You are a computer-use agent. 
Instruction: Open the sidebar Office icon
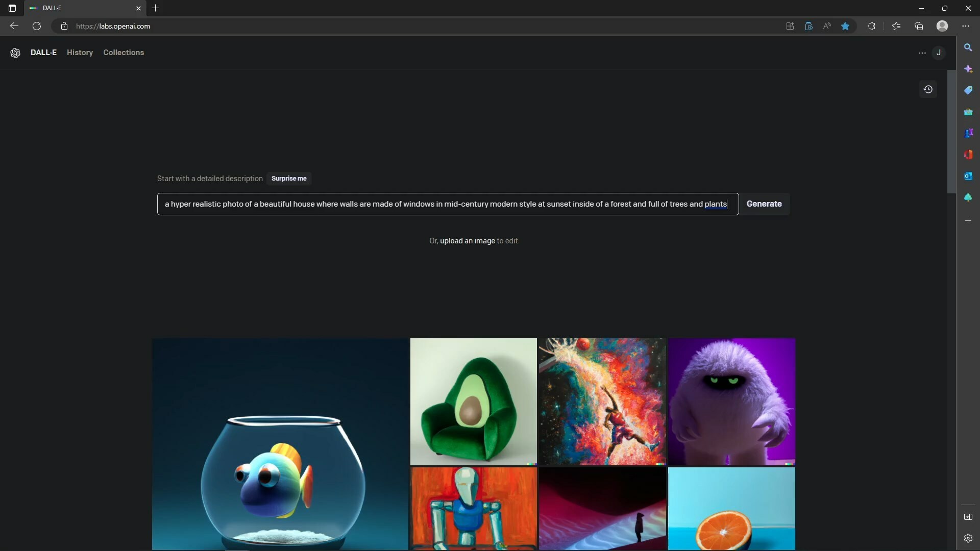click(x=968, y=155)
